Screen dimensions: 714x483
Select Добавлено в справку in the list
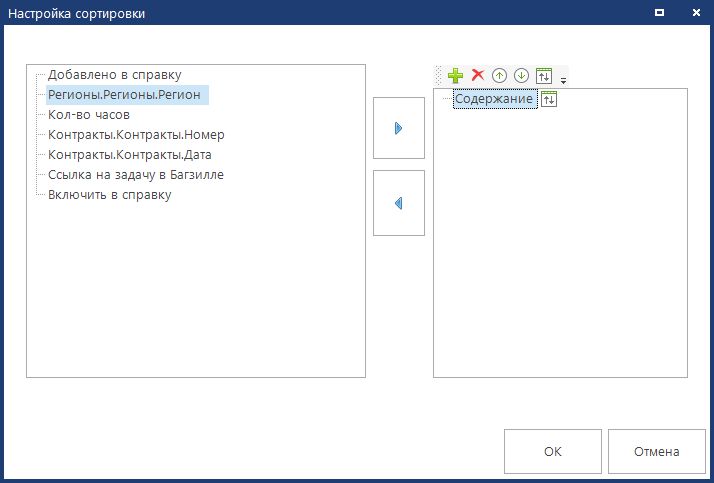coord(114,75)
